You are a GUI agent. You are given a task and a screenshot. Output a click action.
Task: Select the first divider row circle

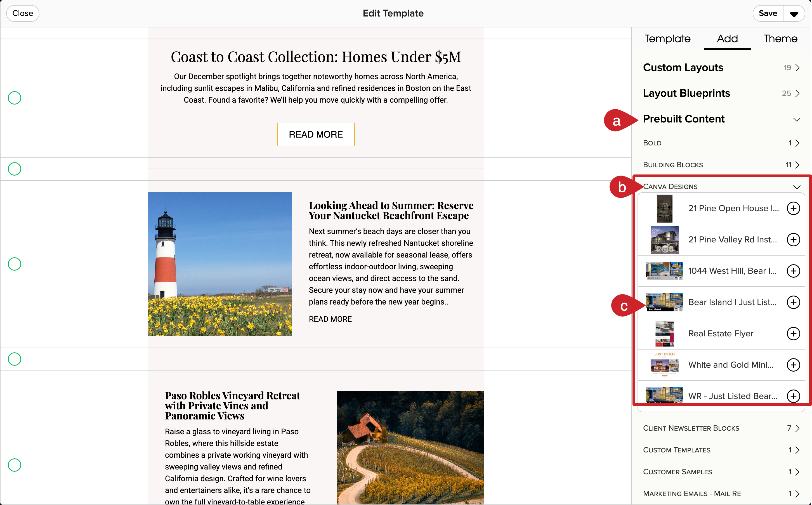14,169
